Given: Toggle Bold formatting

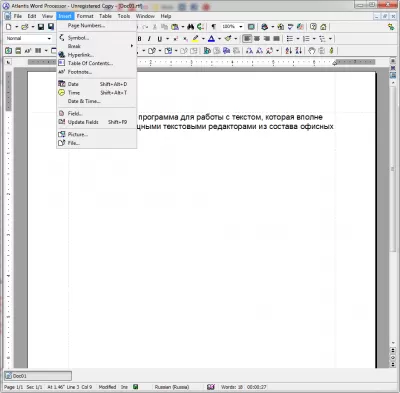Looking at the screenshot, I should (x=139, y=39).
